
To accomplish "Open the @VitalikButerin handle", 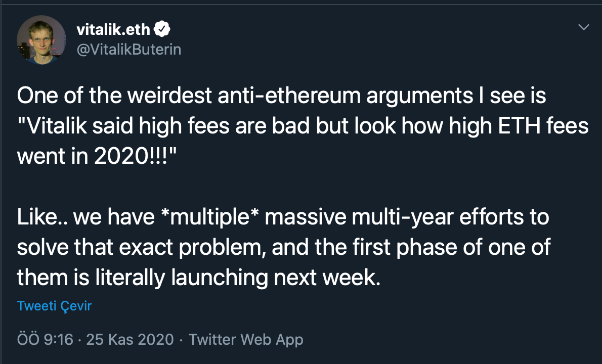I will pyautogui.click(x=128, y=50).
